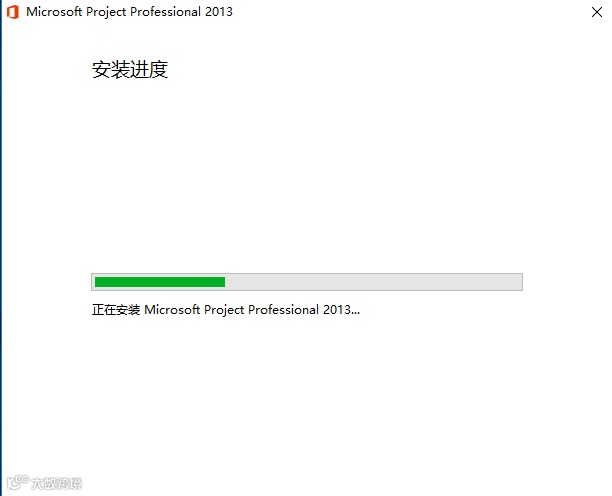This screenshot has height=496, width=612.
Task: Click the blue left border of the window
Action: [x=1, y=250]
